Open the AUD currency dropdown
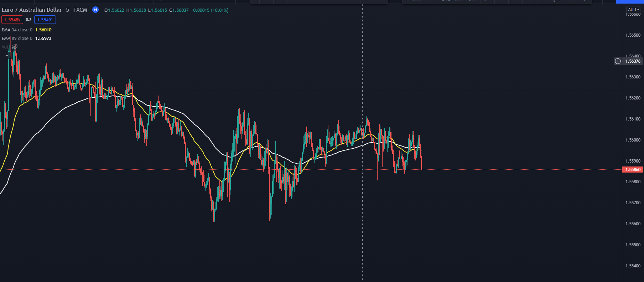The height and width of the screenshot is (282, 644). (633, 10)
